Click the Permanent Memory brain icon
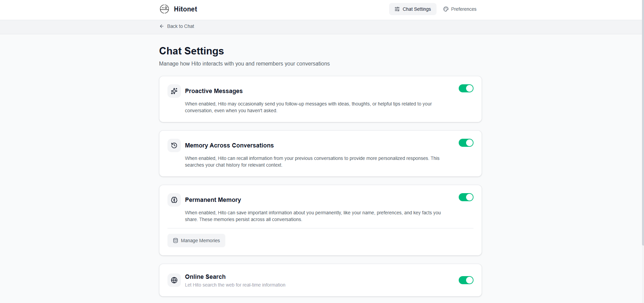Screen dimensions: 644x303 (x=174, y=200)
